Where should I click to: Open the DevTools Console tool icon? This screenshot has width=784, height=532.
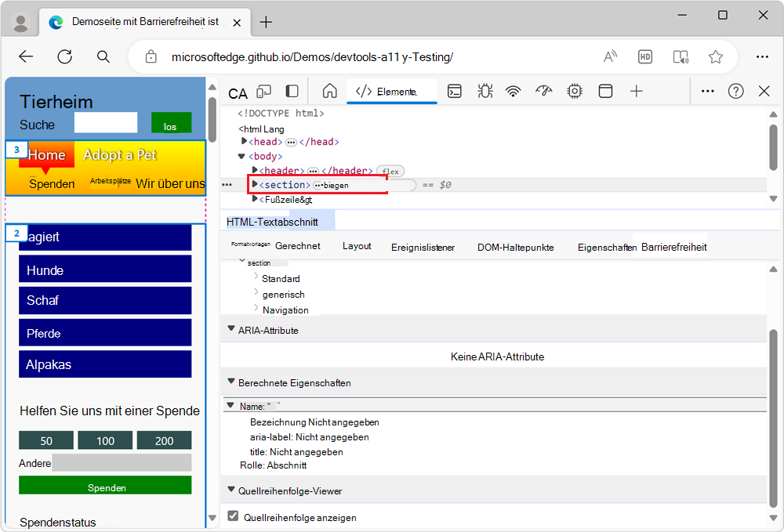[x=455, y=91]
